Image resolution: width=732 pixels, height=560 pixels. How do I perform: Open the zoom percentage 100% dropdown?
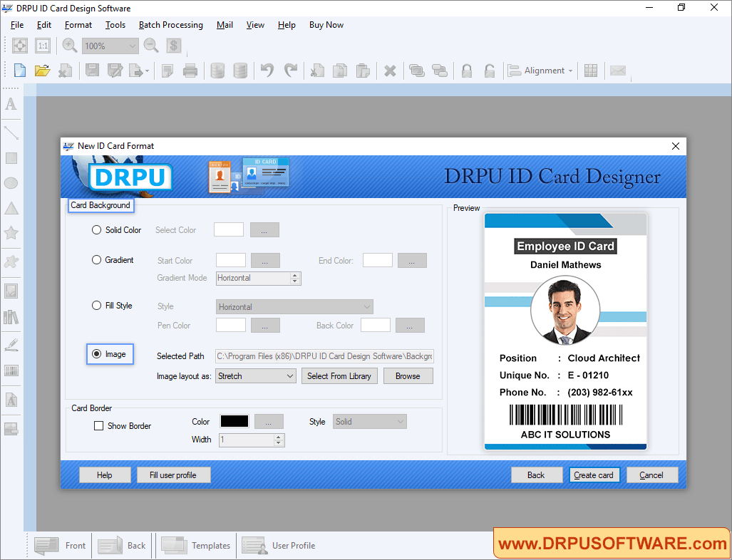coord(110,46)
